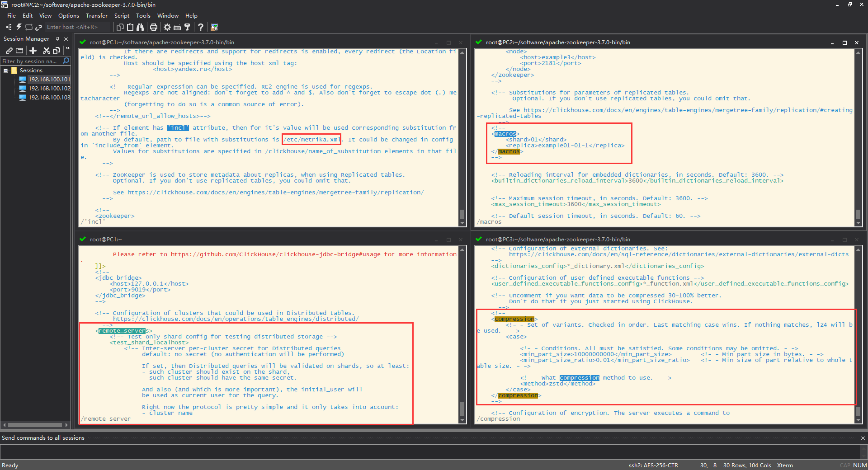Viewport: 868px width, 470px height.
Task: Open the Help menu
Action: [191, 16]
